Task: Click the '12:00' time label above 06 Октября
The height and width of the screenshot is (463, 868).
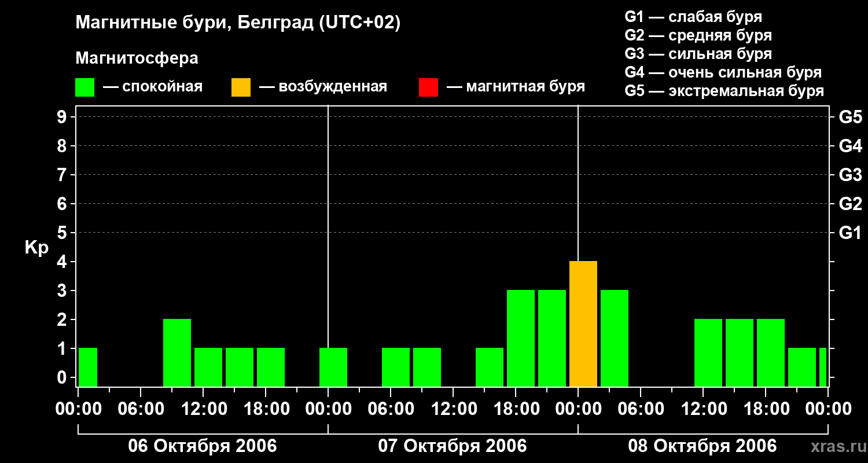Action: [203, 409]
